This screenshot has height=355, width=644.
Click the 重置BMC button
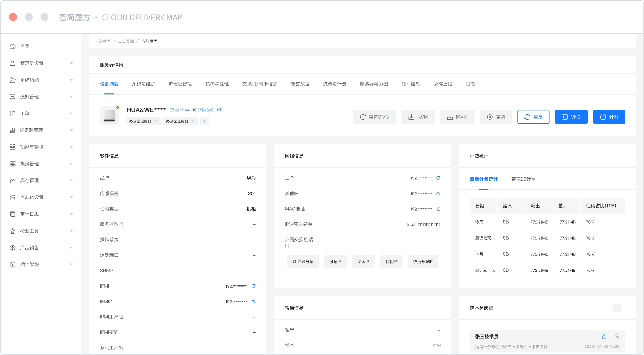pyautogui.click(x=374, y=117)
